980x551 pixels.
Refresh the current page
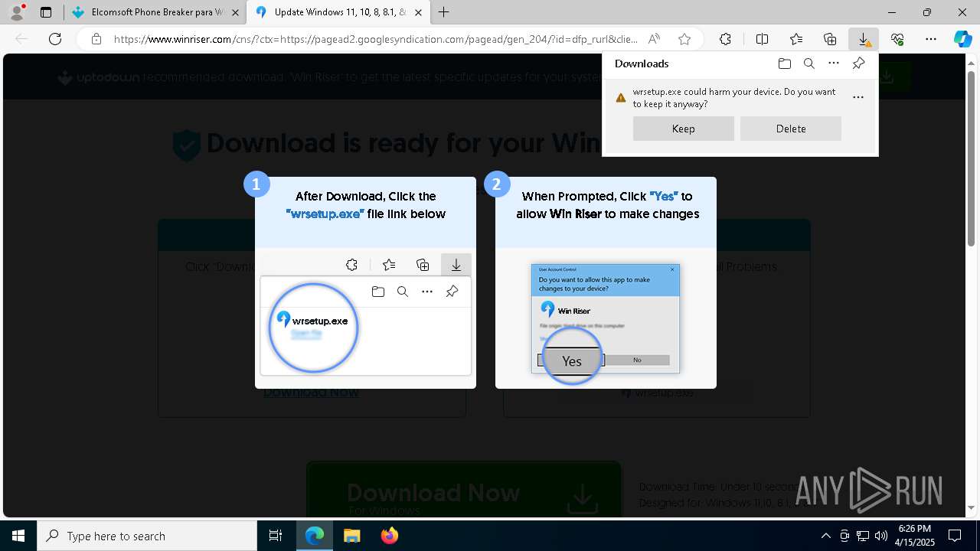(55, 39)
